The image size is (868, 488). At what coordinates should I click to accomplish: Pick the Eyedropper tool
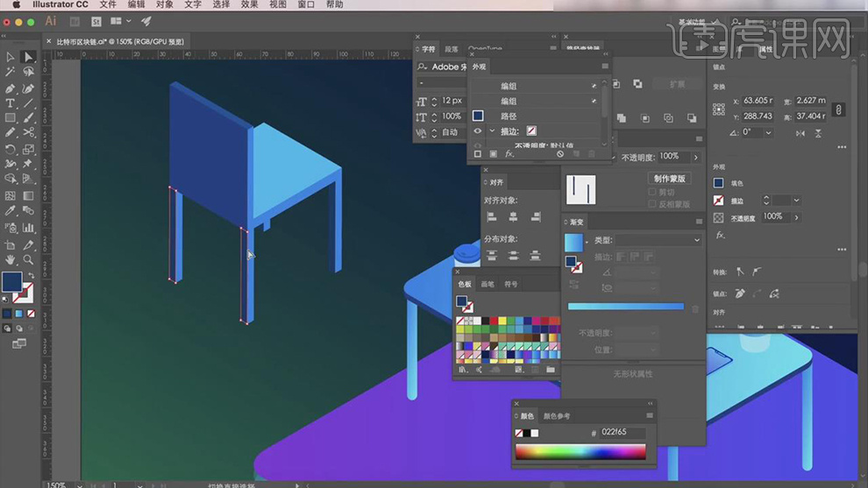point(11,211)
